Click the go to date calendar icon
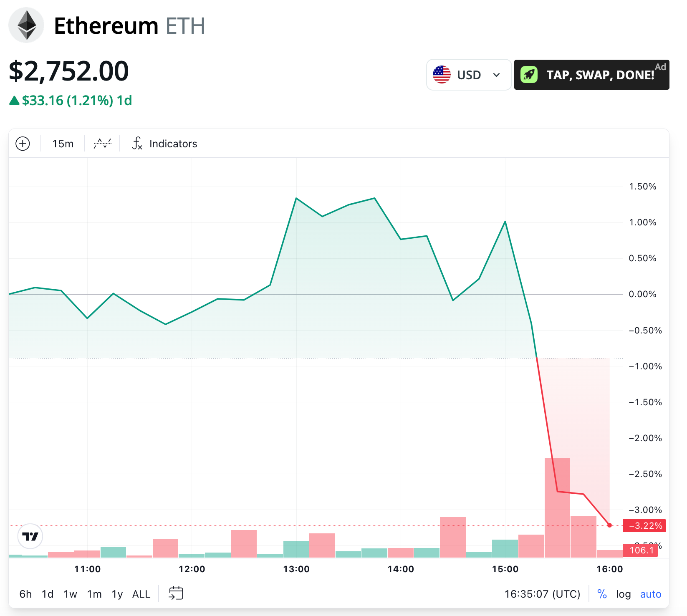Image resolution: width=687 pixels, height=616 pixels. click(x=176, y=593)
